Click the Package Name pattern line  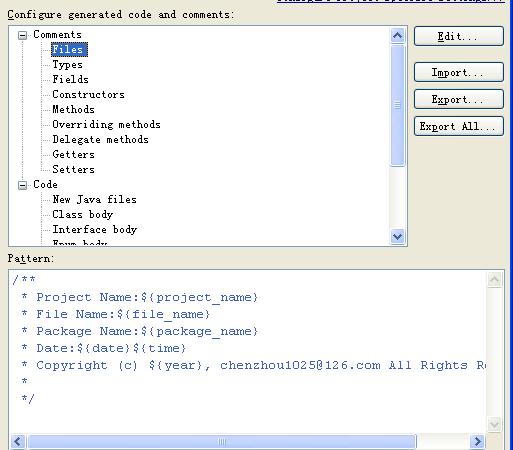pyautogui.click(x=140, y=331)
